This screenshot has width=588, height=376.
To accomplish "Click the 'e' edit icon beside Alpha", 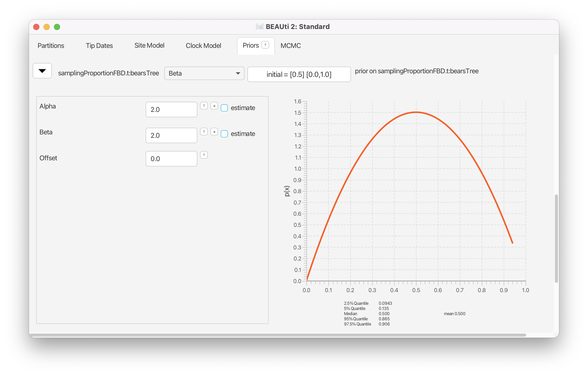I will click(x=214, y=106).
